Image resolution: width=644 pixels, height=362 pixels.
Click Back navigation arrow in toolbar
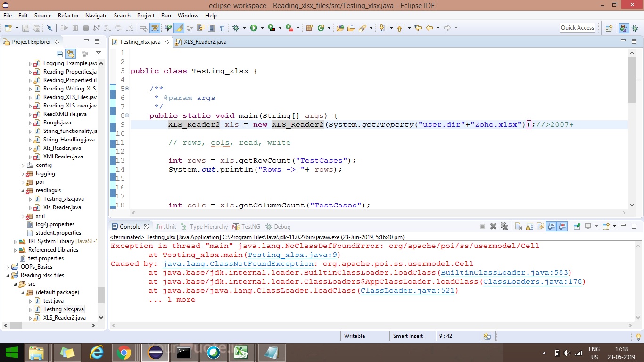(429, 28)
